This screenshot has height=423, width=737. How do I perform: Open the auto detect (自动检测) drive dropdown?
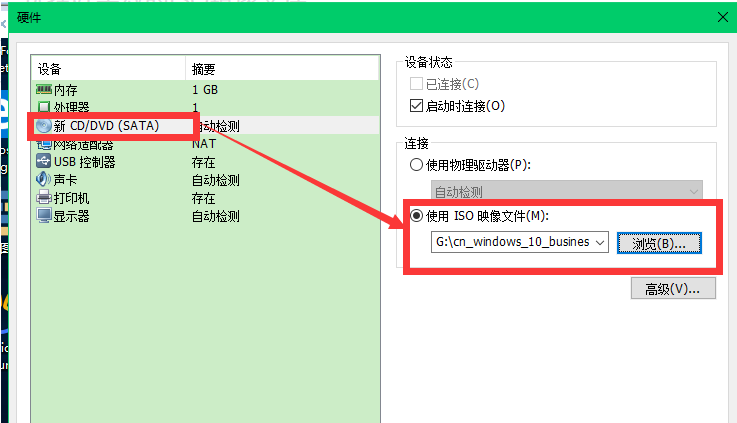pyautogui.click(x=693, y=191)
